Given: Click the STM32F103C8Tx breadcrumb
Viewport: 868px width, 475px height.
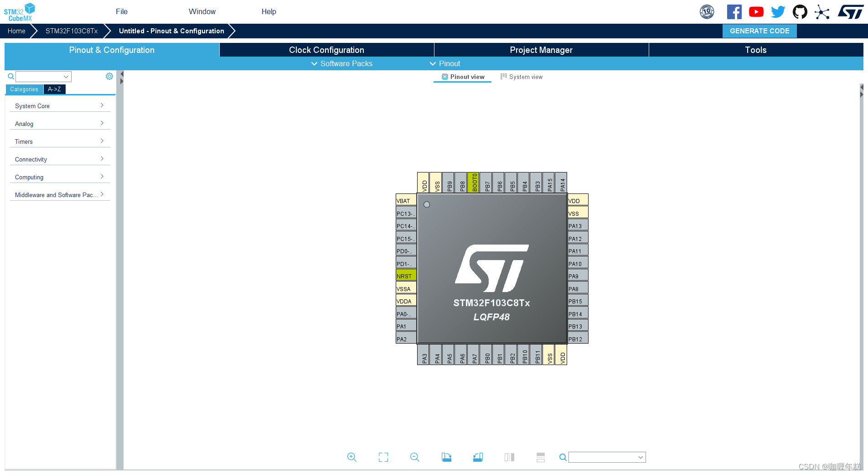Looking at the screenshot, I should [x=72, y=31].
